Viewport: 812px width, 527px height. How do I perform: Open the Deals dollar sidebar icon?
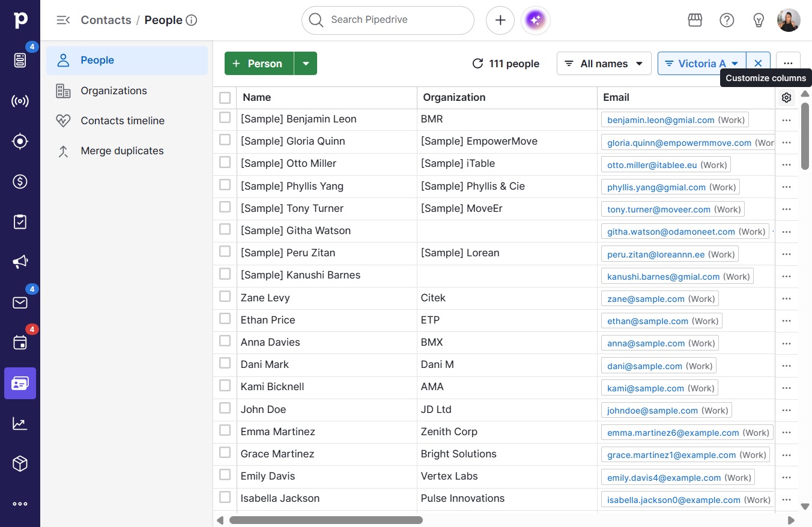20,181
